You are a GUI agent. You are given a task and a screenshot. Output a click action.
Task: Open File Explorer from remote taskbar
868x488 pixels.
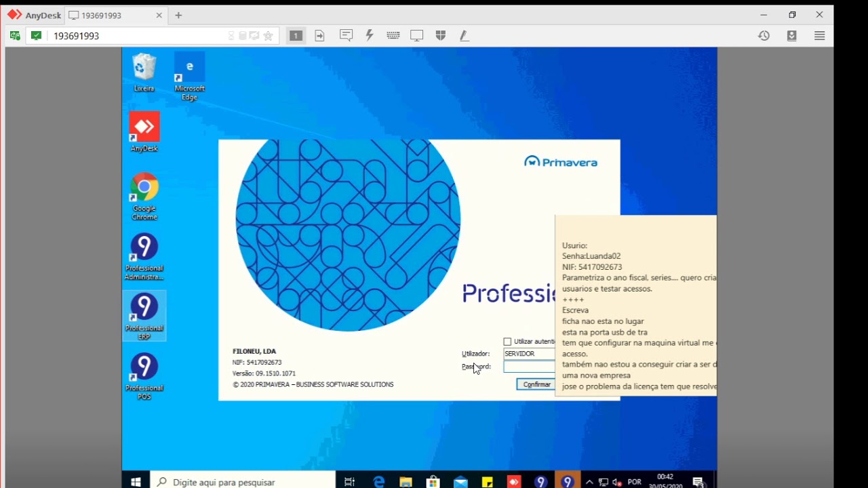pos(406,482)
